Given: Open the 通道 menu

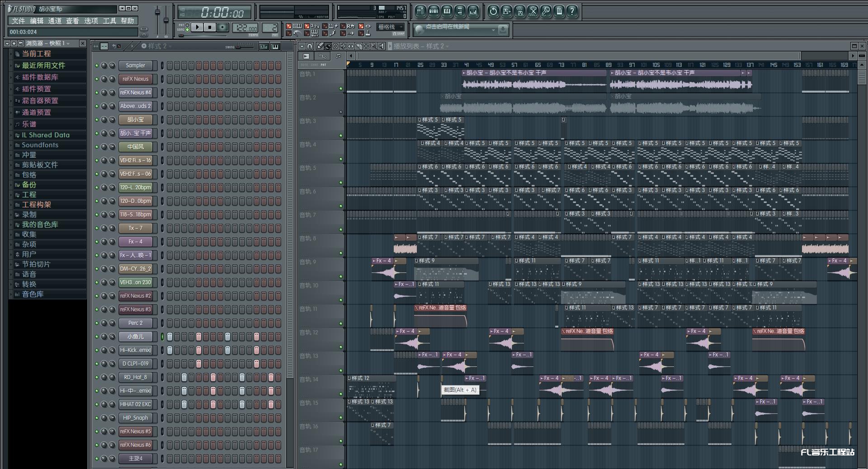Looking at the screenshot, I should pos(55,21).
